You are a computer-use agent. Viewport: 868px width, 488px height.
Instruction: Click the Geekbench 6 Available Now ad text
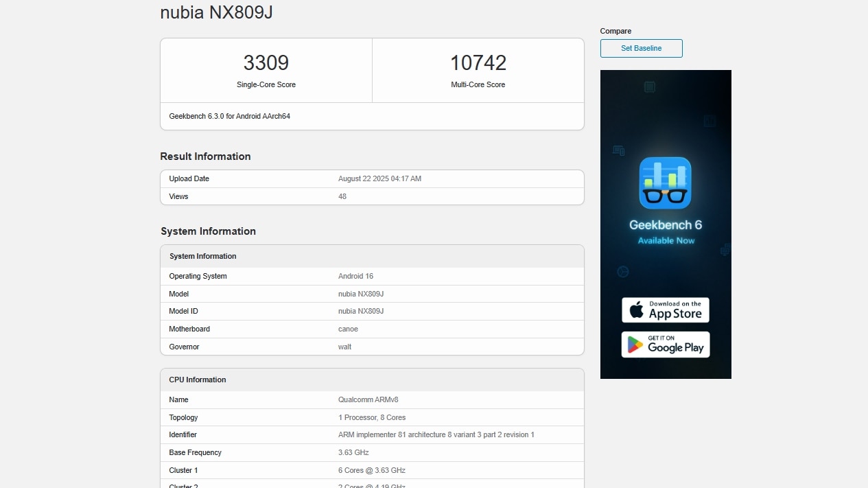tap(666, 232)
